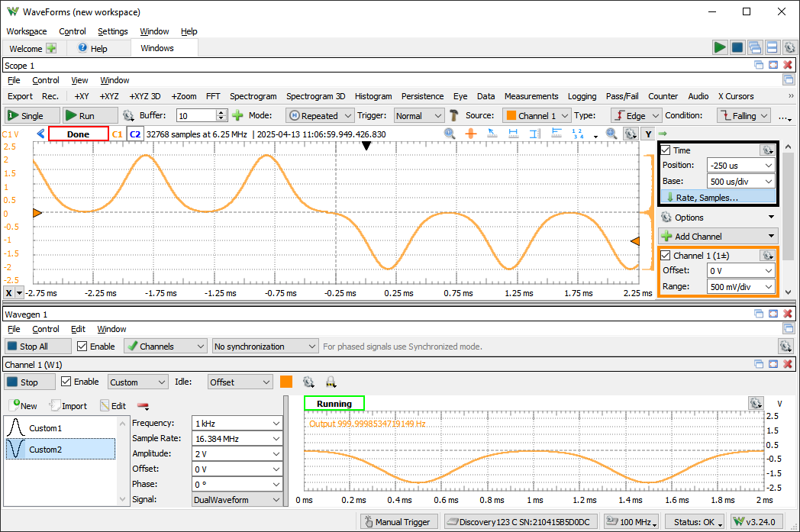Screen dimensions: 800x532
Task: Click the blue stop-all square icon in the top-right toolbar
Action: (x=737, y=48)
